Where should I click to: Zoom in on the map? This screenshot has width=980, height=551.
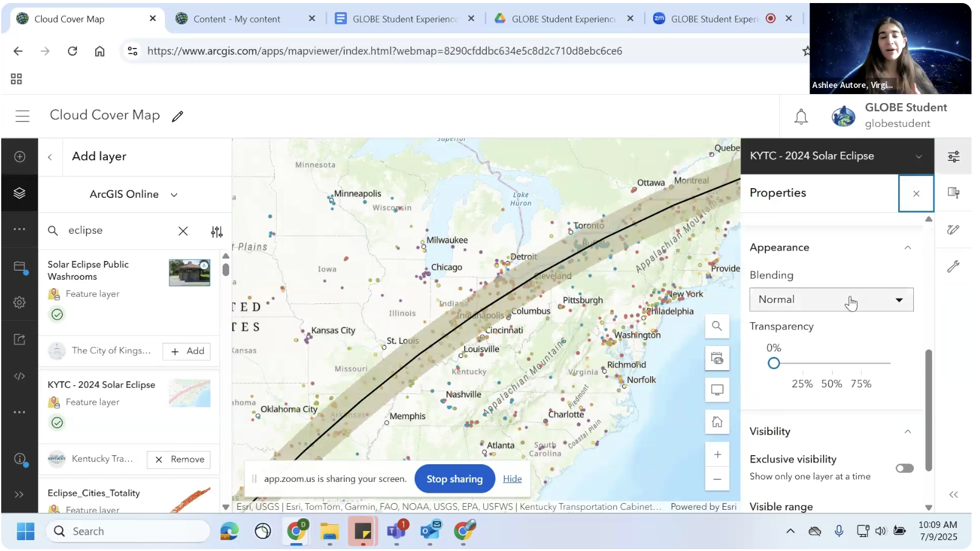(717, 455)
